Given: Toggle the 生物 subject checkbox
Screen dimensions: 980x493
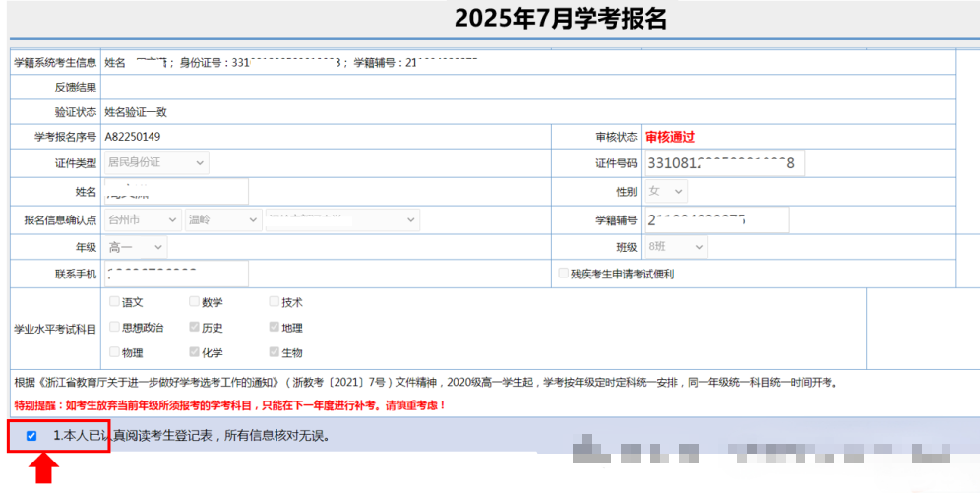Looking at the screenshot, I should tap(275, 351).
